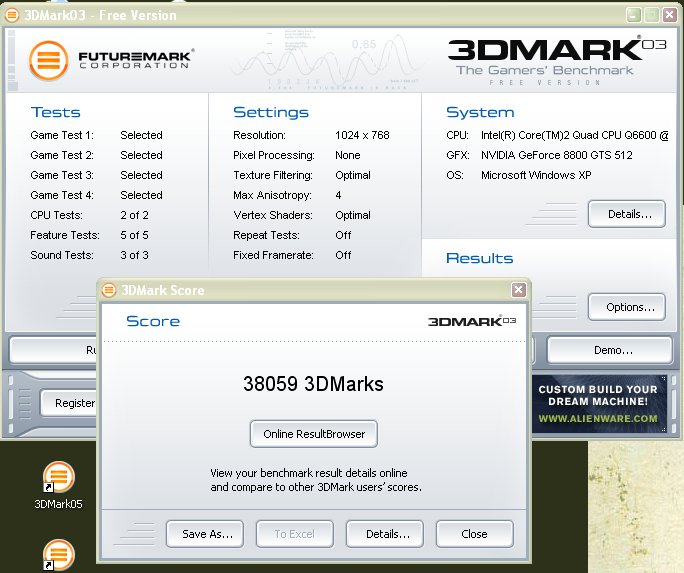Click the Save As... button
Screen dimensions: 684x573
pos(205,534)
